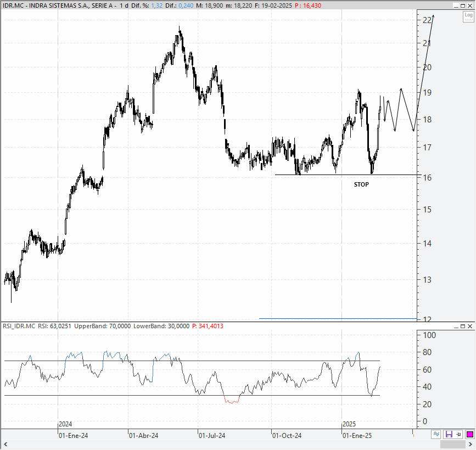Click the '01-Oct-24' date axis label

pos(287,436)
